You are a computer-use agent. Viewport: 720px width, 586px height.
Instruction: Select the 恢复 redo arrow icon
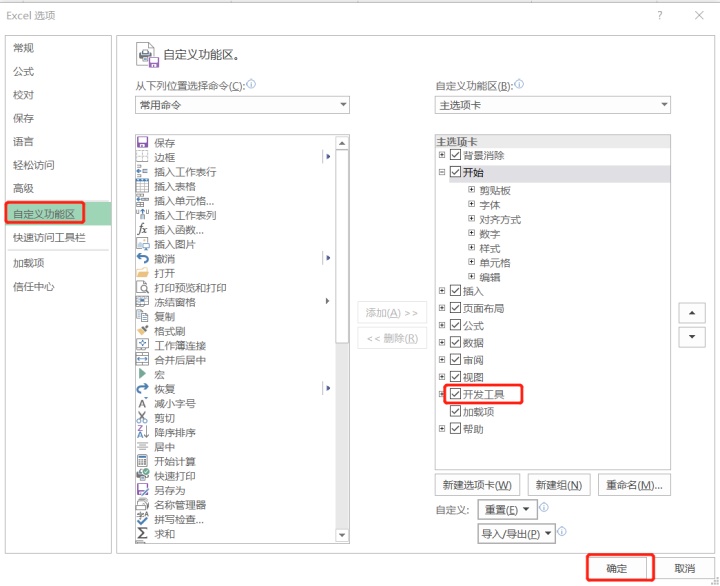tap(142, 389)
